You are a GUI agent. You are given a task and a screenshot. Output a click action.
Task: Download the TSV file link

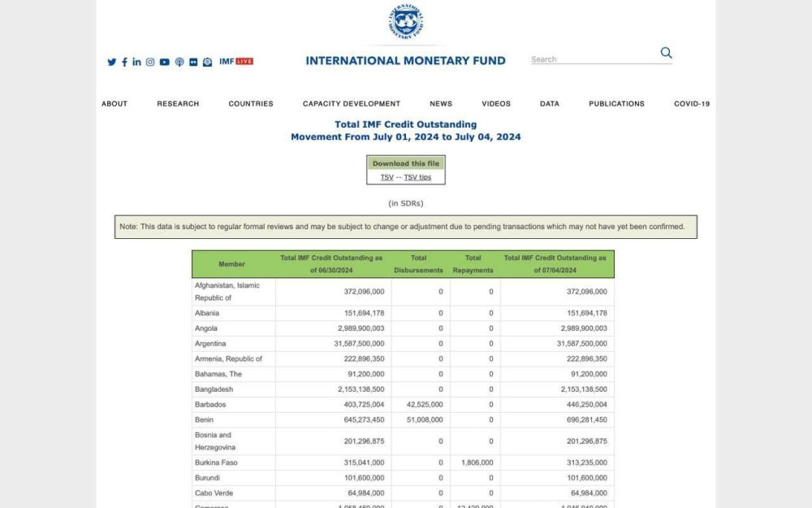tap(387, 177)
